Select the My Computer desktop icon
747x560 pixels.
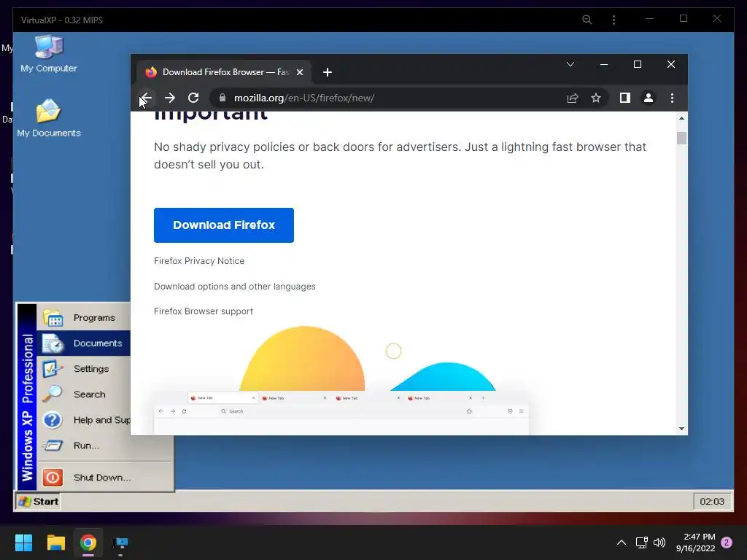click(x=49, y=54)
